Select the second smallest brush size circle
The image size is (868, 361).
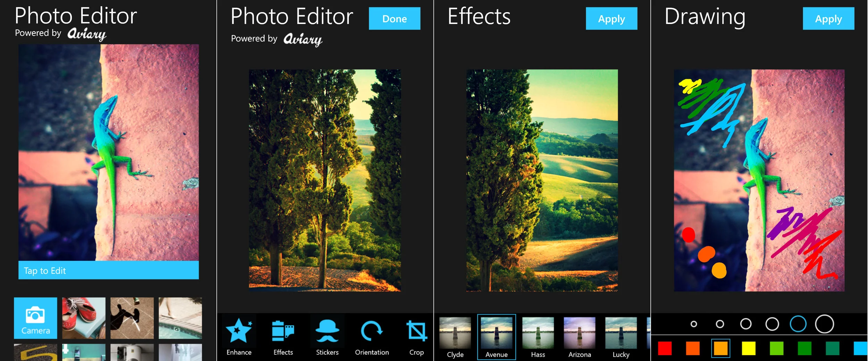[720, 324]
